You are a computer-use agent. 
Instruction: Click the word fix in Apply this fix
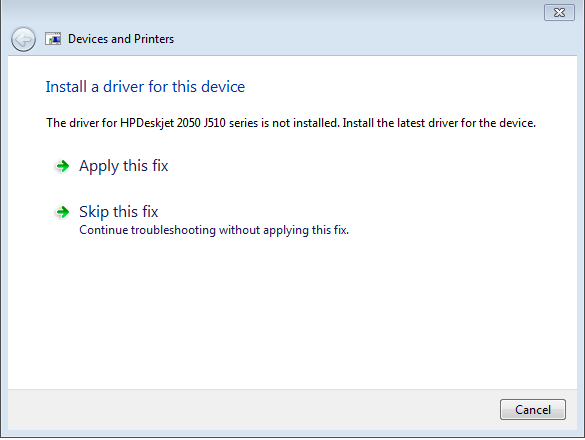(x=160, y=166)
